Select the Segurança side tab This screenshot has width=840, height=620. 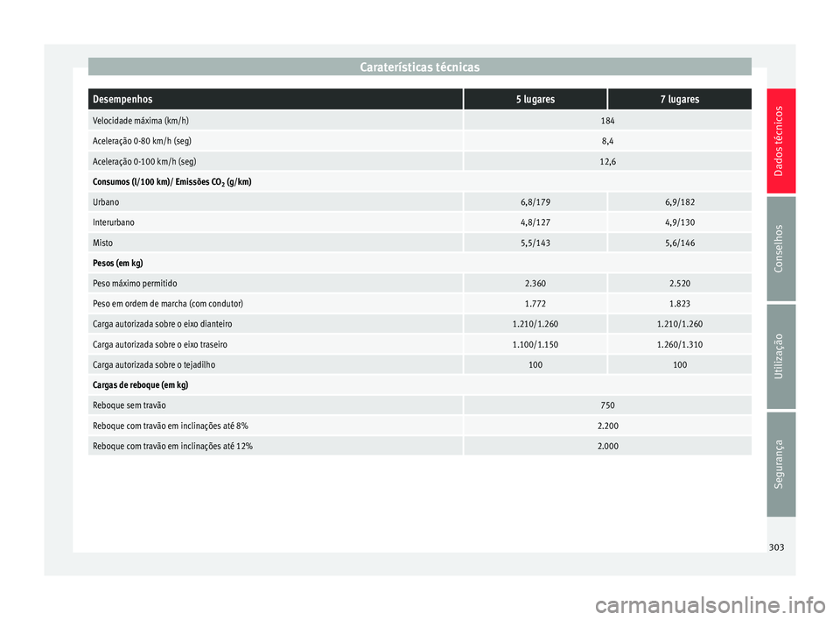click(x=780, y=464)
